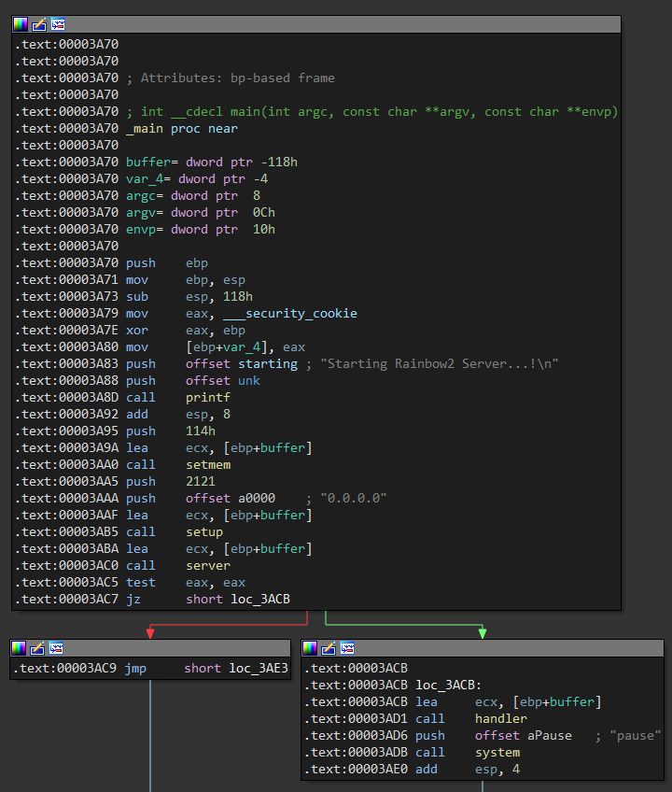Image resolution: width=672 pixels, height=792 pixels.
Task: Click the 'loc_3ACB:' label line
Action: [449, 686]
